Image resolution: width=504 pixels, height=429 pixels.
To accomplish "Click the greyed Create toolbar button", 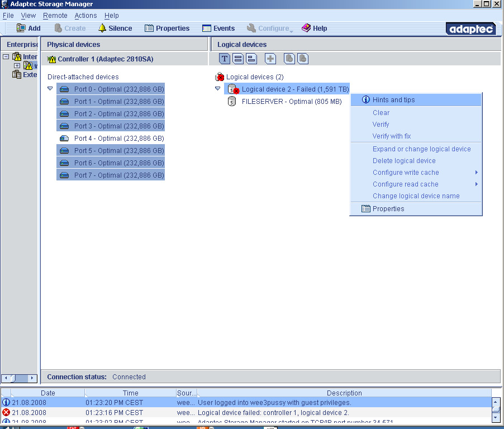I will [70, 28].
